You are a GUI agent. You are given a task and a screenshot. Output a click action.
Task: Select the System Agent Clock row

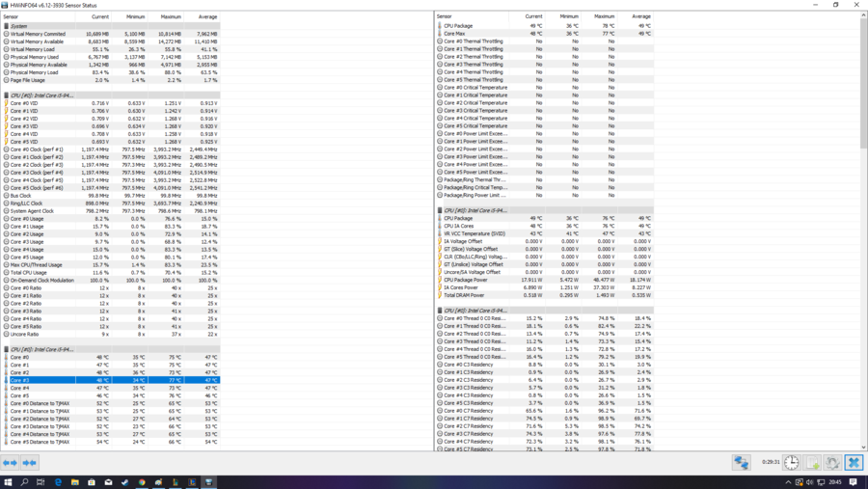[x=111, y=211]
